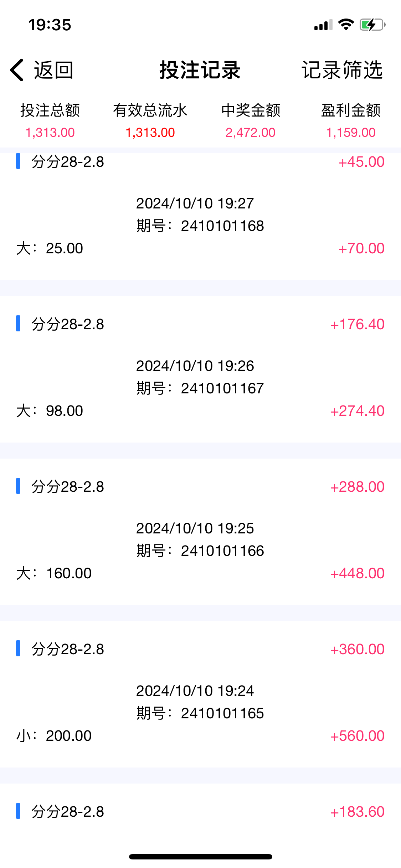Tap the home indicator bar

pos(200,857)
